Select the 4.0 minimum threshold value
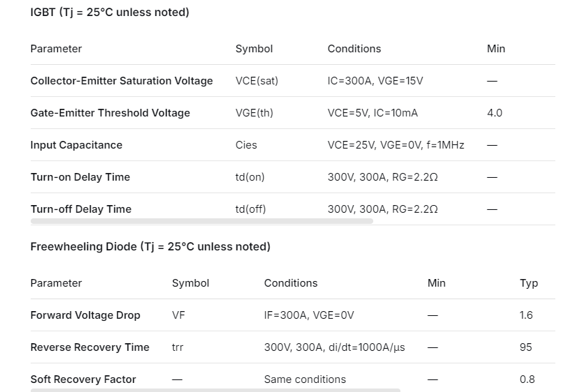563x392 pixels. (495, 113)
